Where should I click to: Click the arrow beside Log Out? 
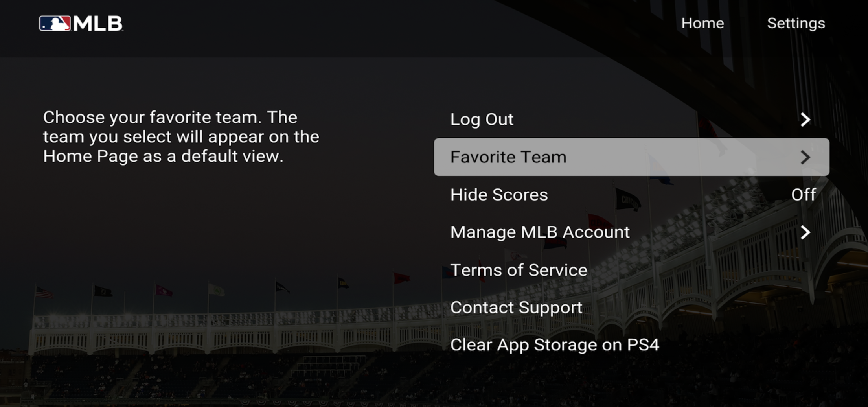805,120
